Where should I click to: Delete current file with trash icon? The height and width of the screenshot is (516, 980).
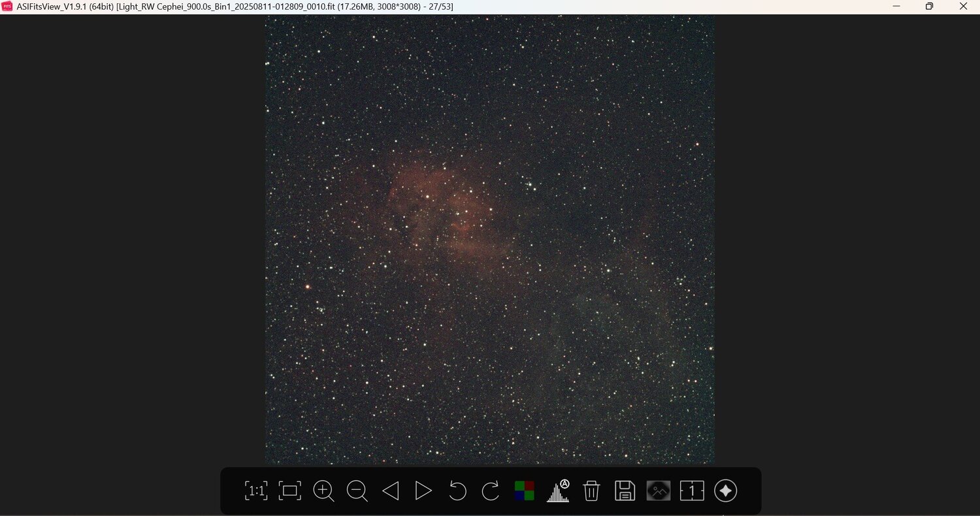coord(591,491)
